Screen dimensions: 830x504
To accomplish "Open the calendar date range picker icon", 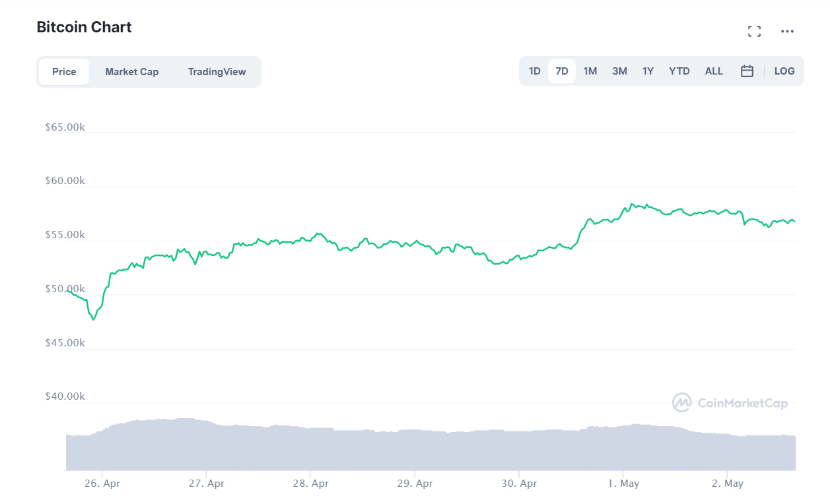I will (x=747, y=71).
